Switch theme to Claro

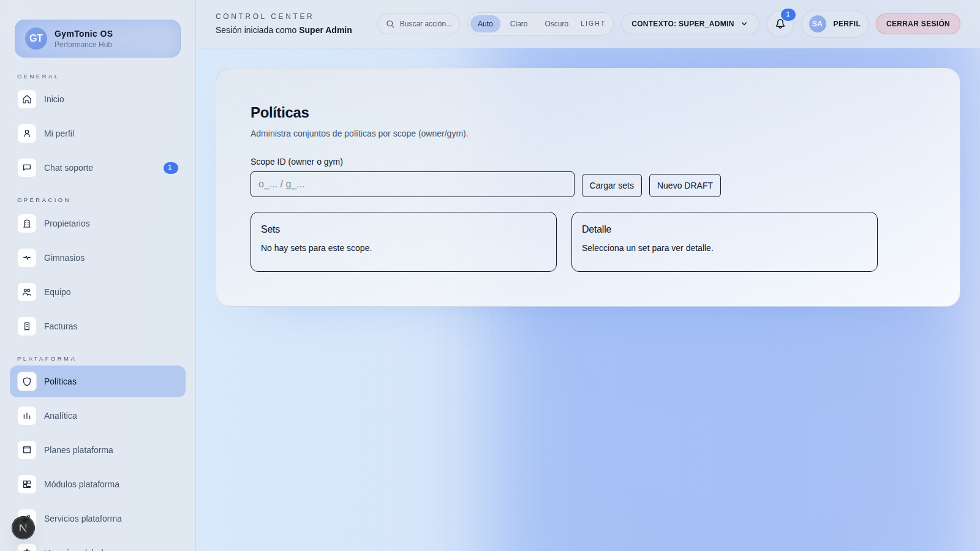pos(518,24)
